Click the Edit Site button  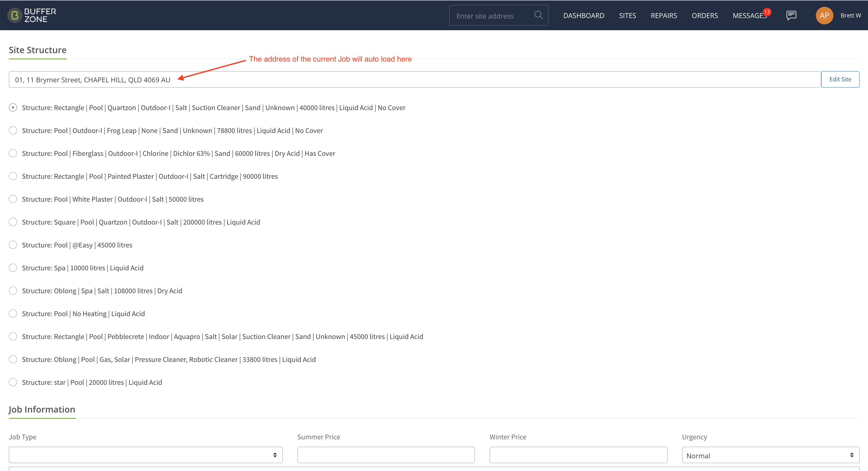pos(840,79)
